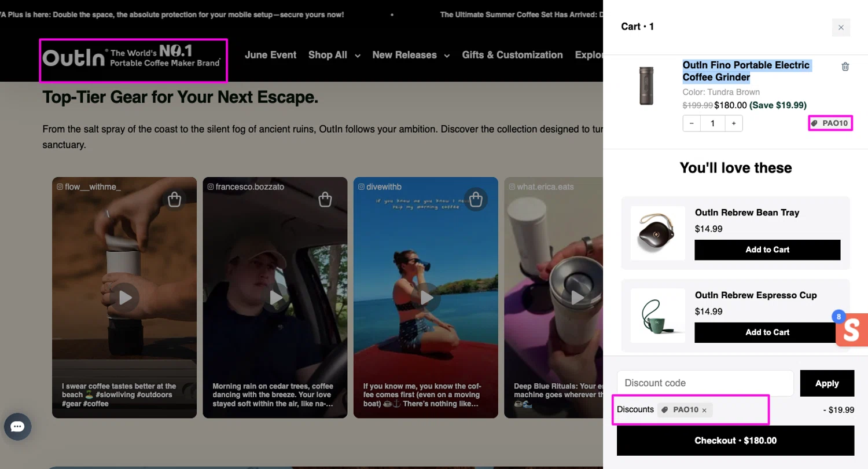Viewport: 868px width, 469px height.
Task: Click the shopping bag icon on divewithb video
Action: click(x=476, y=200)
